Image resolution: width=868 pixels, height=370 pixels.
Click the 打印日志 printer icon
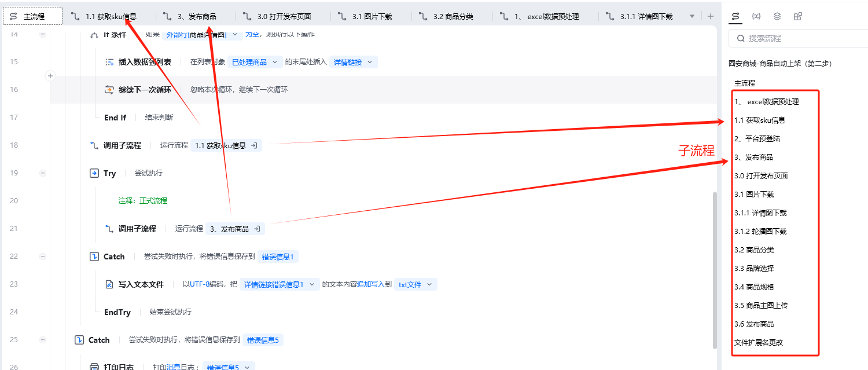coord(94,367)
